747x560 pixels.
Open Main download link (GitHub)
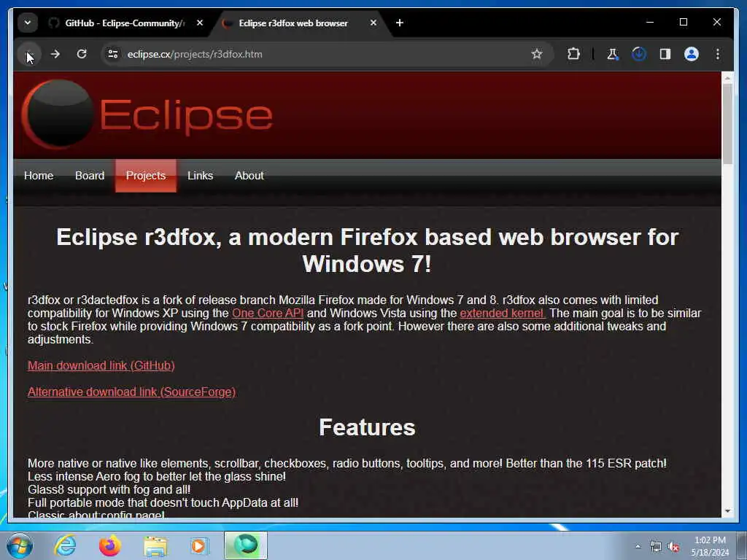[x=101, y=366]
